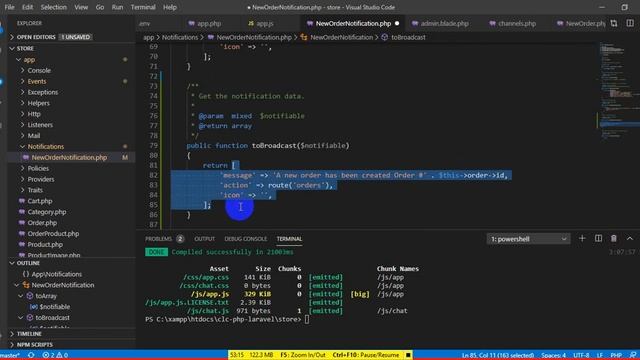Click line number 79 in gutter
This screenshot has height=360, width=640.
pos(153,145)
